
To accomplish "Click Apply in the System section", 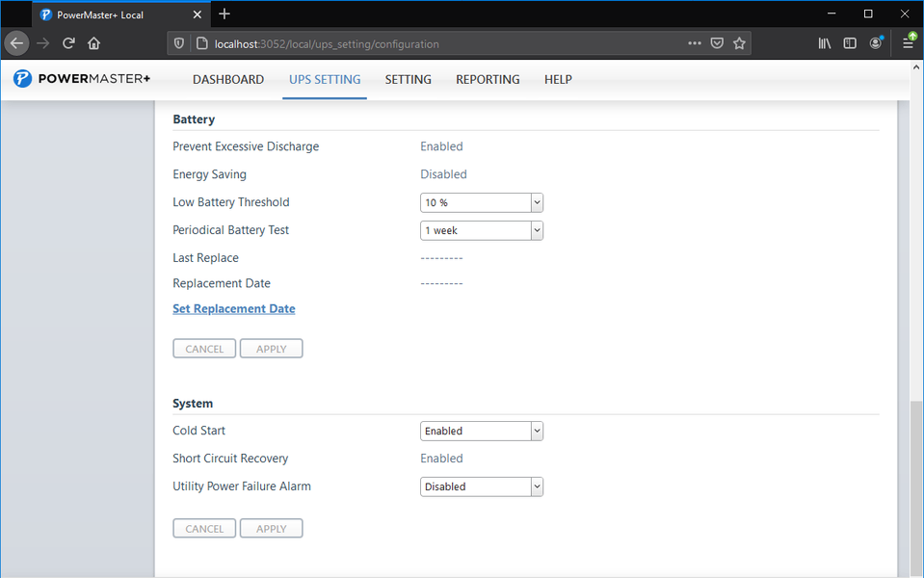I will click(271, 529).
